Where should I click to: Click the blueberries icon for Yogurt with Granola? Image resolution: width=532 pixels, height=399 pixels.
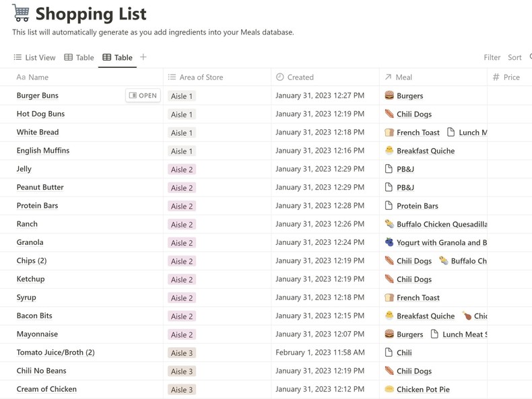pyautogui.click(x=389, y=242)
